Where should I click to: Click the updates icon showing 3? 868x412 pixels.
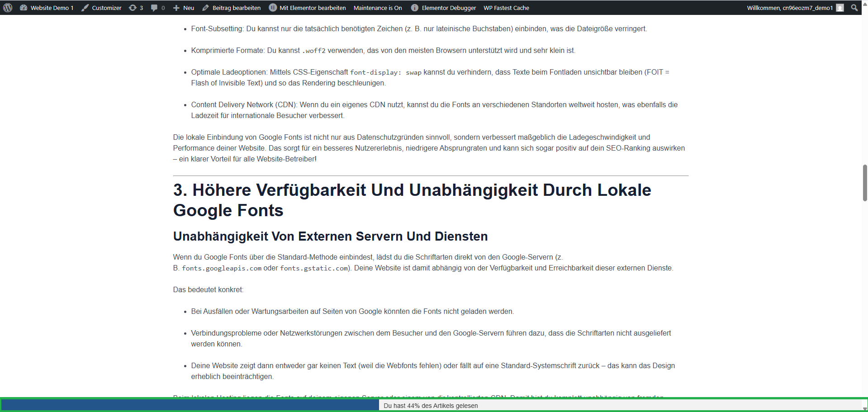tap(136, 8)
